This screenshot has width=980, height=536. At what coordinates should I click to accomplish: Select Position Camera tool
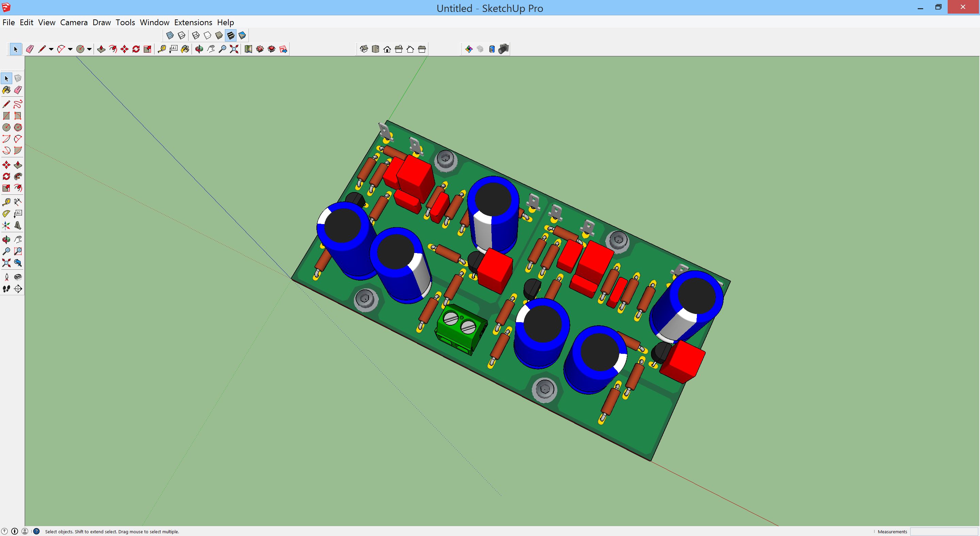click(x=6, y=277)
